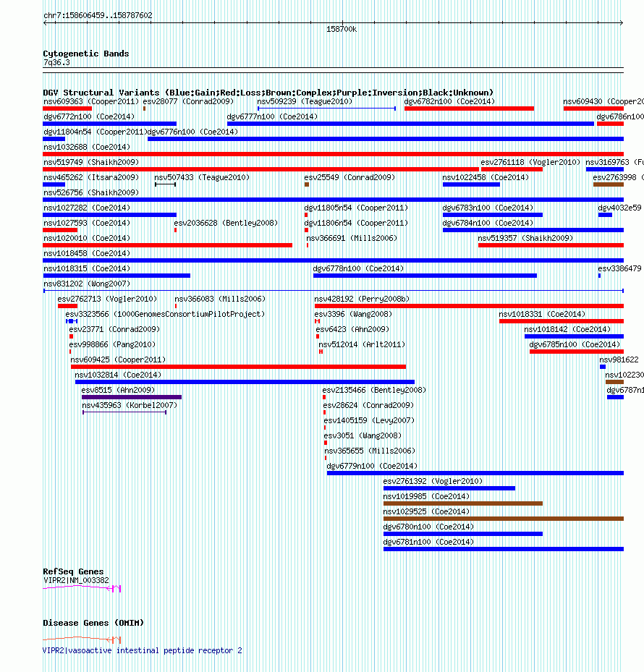Click the purple bar for esv8515 (Ahn2009)
The image size is (644, 672).
[x=132, y=397]
